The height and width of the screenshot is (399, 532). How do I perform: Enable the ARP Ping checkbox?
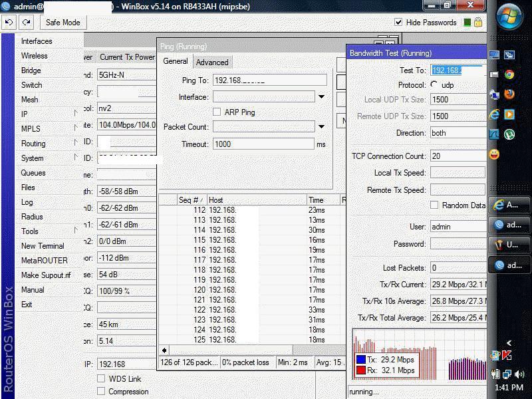tap(217, 112)
